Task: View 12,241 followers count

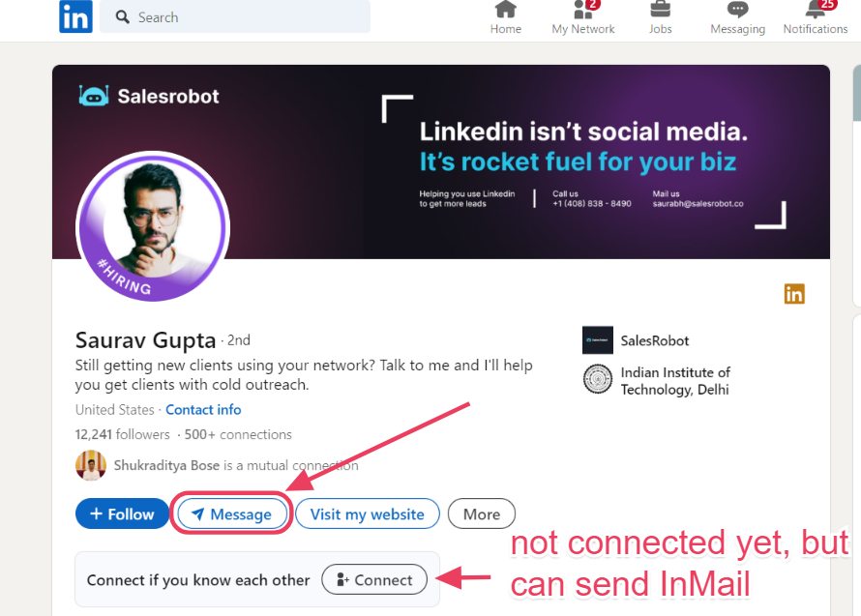Action: [123, 434]
